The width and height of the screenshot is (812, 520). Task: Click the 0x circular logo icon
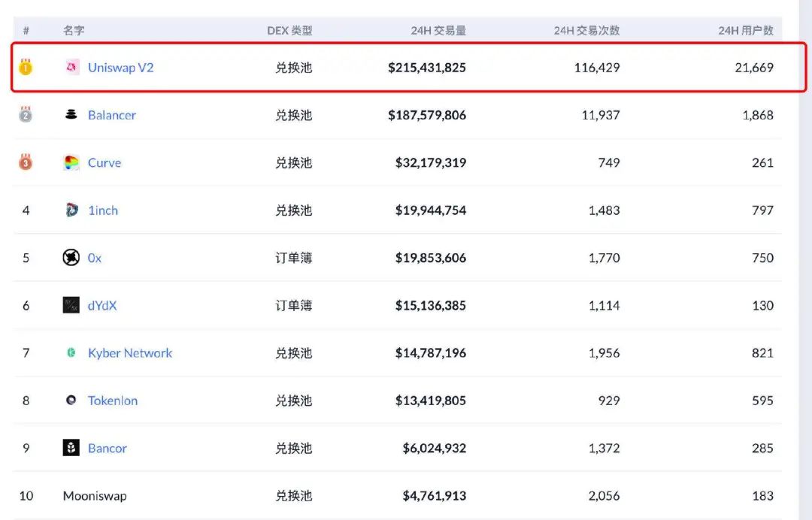(71, 257)
